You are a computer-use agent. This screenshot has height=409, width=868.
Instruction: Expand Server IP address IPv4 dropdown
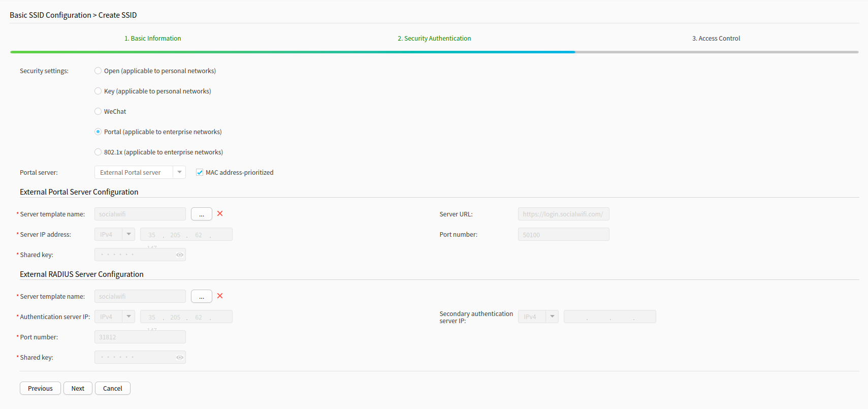point(128,235)
